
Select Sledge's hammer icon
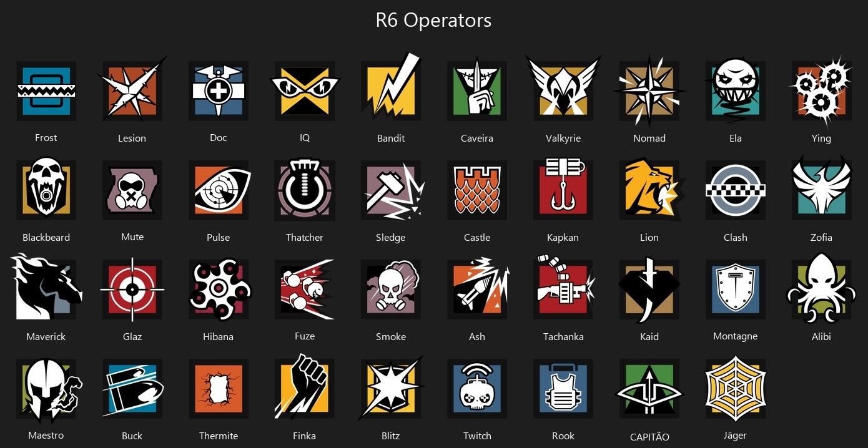click(392, 190)
